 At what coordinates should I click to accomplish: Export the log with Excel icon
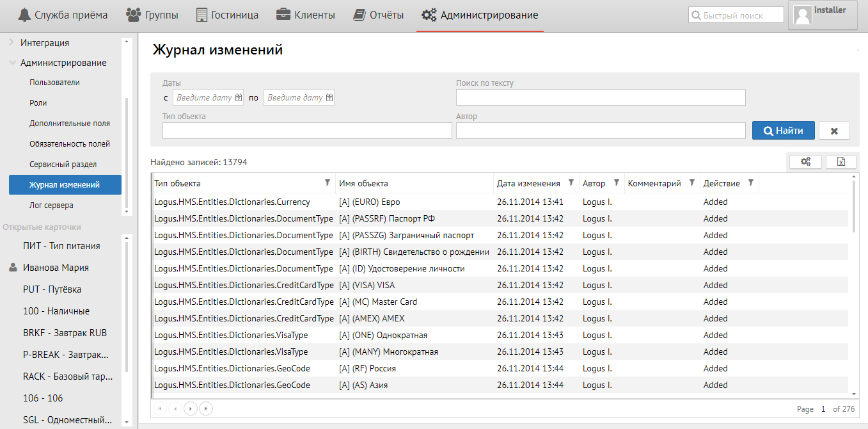(x=841, y=162)
